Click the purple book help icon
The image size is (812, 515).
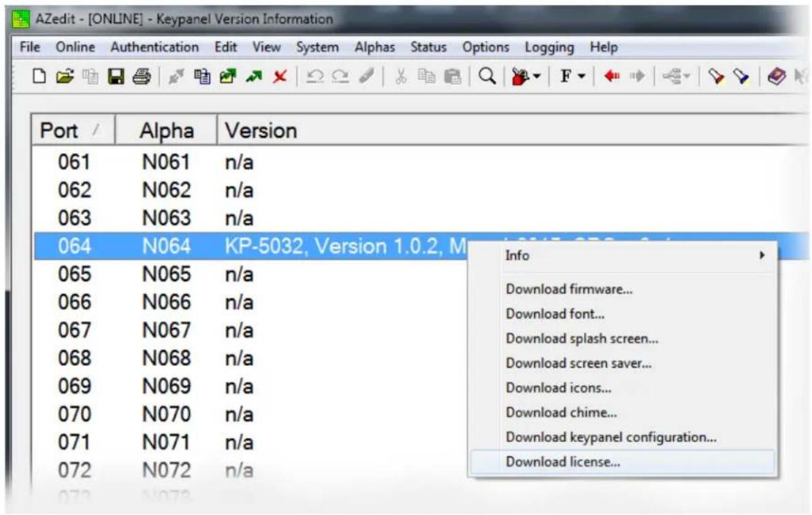777,77
